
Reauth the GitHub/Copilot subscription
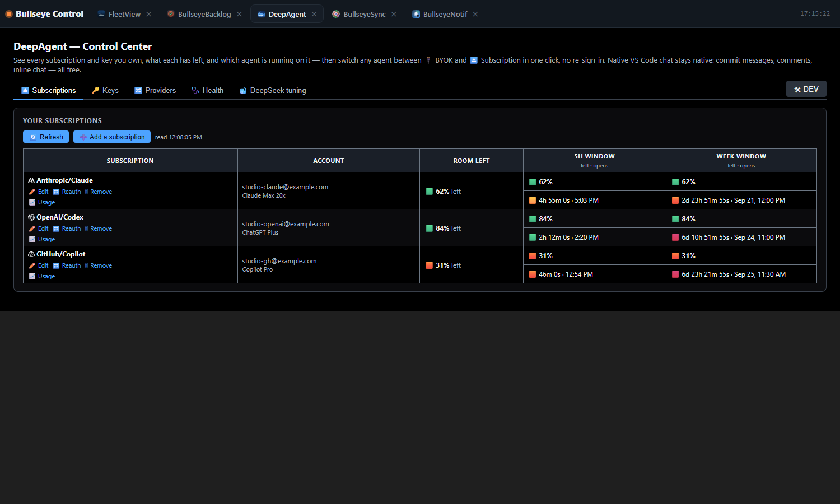[67, 265]
